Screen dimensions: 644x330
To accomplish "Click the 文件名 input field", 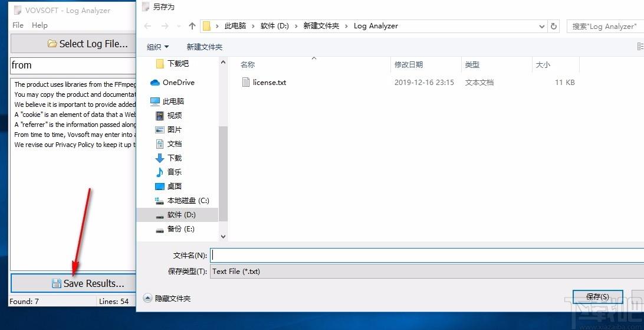I will coord(427,255).
